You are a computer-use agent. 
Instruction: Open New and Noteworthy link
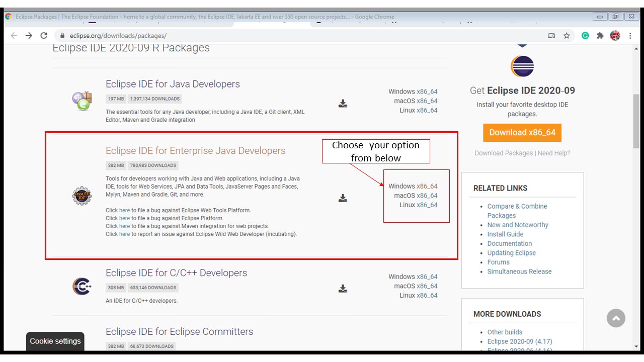coord(518,225)
